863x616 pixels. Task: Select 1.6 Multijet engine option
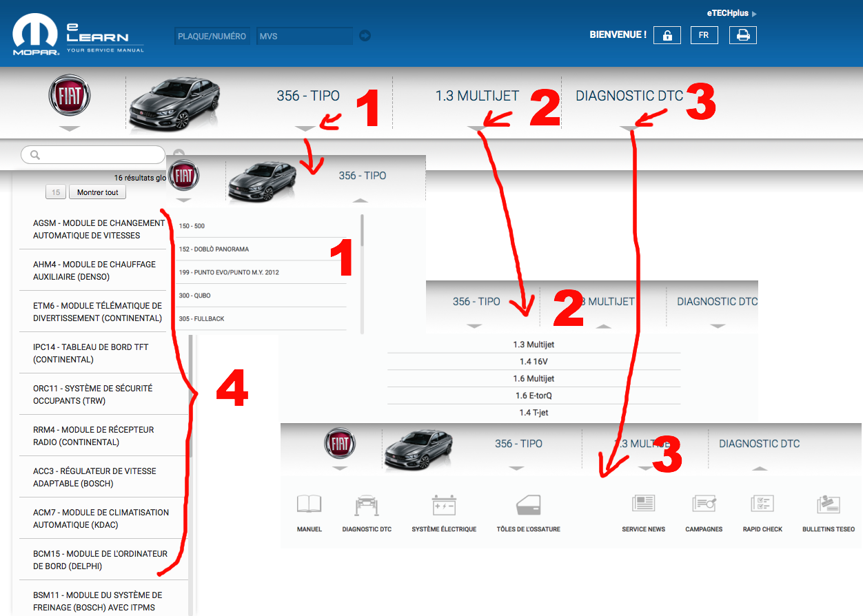tap(534, 378)
